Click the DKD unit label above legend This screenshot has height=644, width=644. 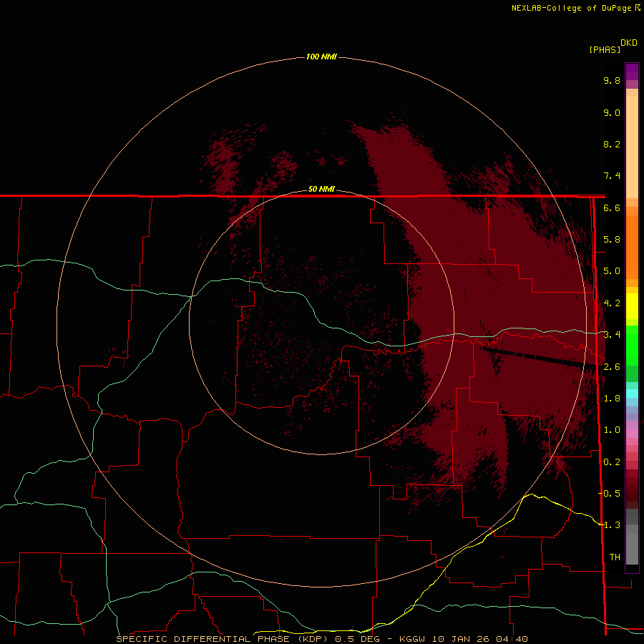point(628,42)
